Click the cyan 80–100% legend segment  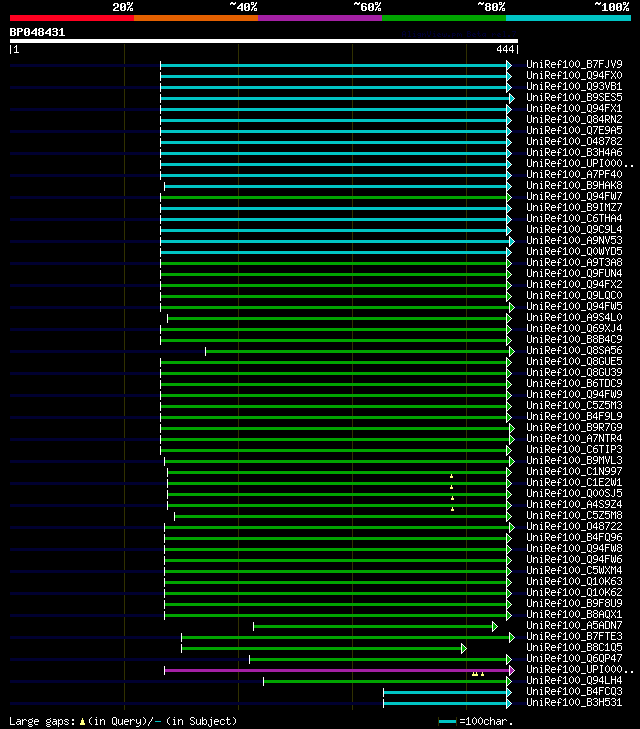coord(568,18)
